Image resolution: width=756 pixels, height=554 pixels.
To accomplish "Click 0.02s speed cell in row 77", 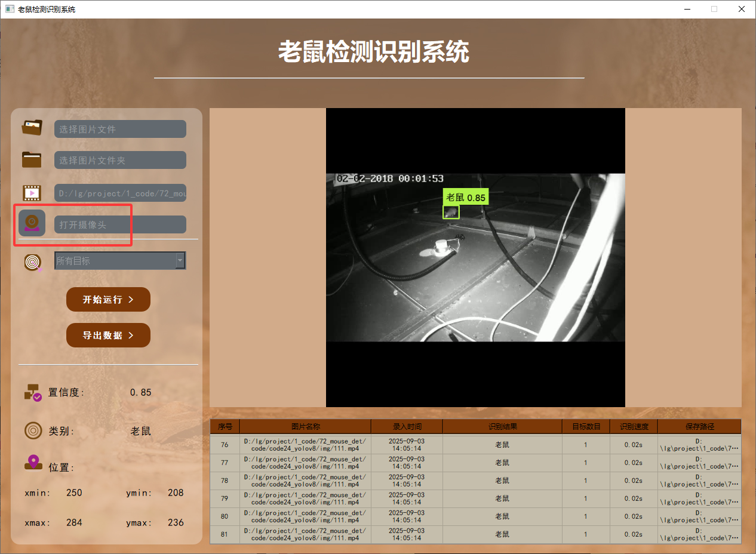I will point(634,463).
